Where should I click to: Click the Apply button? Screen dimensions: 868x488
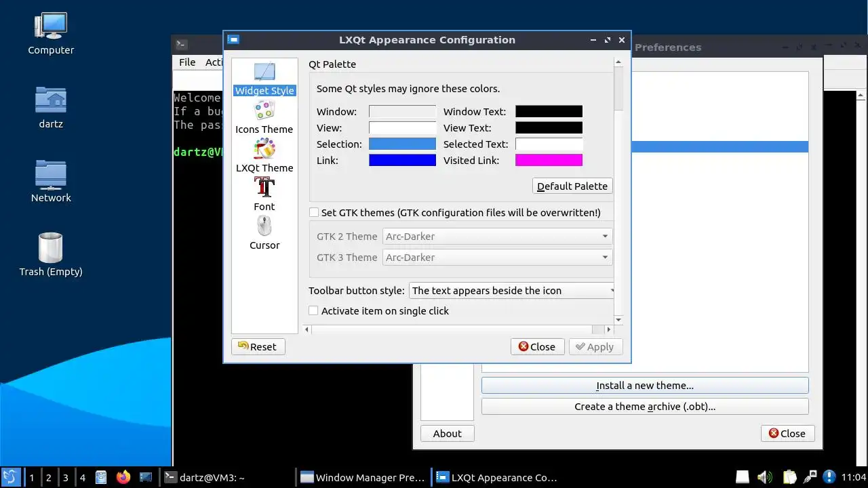595,347
